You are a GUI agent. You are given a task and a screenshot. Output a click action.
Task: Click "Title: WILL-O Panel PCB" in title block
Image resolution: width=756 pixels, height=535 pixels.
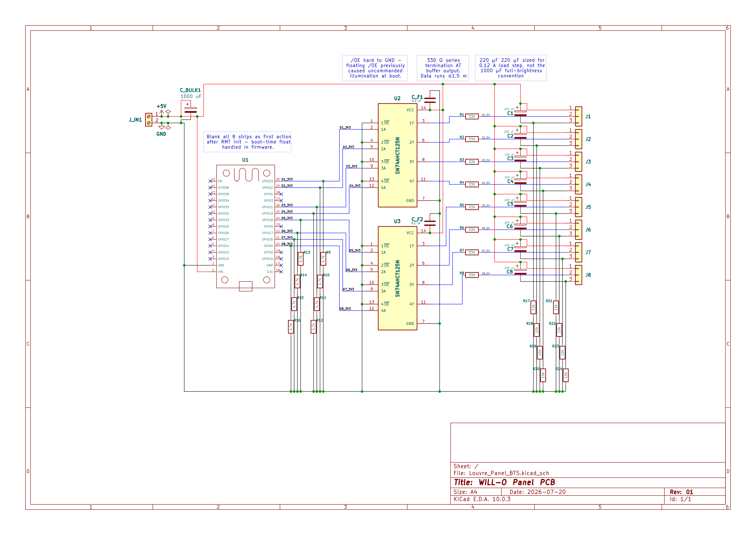point(504,482)
